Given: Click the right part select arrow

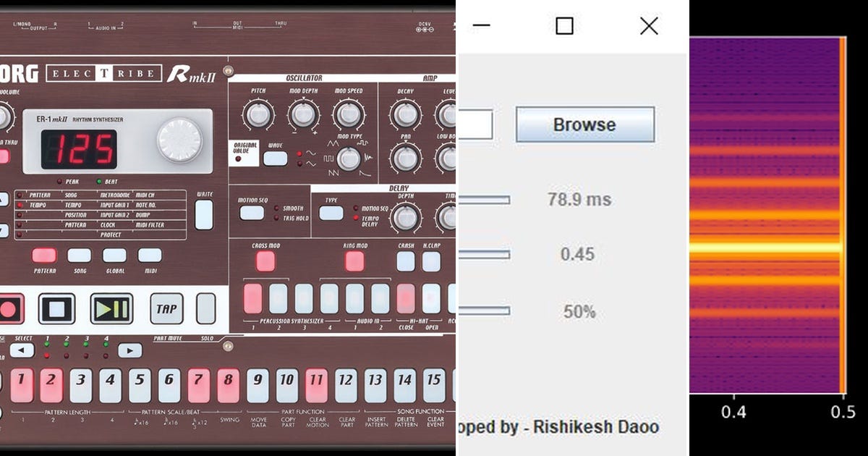Looking at the screenshot, I should point(130,350).
